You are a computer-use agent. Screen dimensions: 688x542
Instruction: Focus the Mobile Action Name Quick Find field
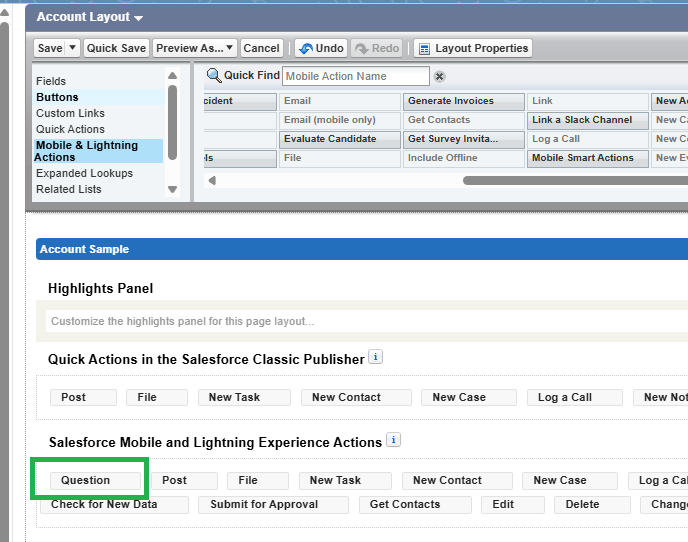pos(356,76)
